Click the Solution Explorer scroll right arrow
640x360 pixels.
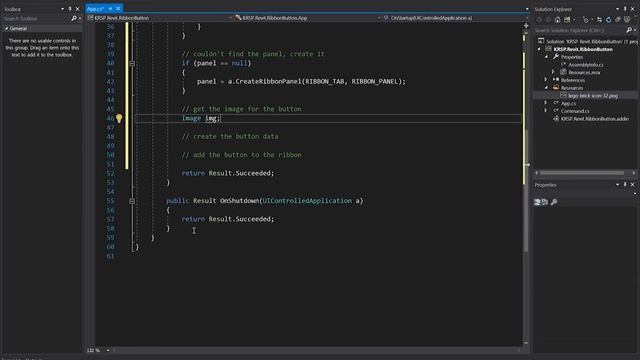[634, 173]
